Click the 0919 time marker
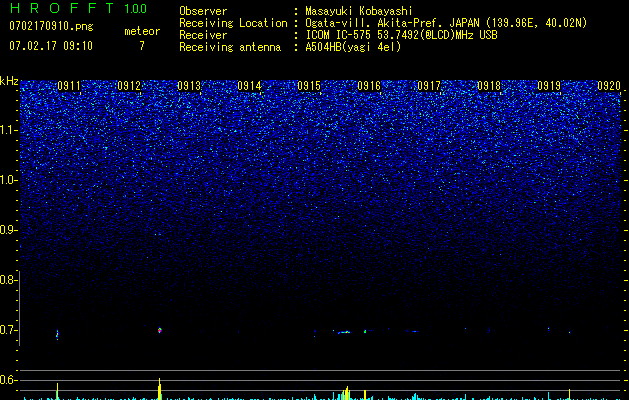 click(x=549, y=86)
